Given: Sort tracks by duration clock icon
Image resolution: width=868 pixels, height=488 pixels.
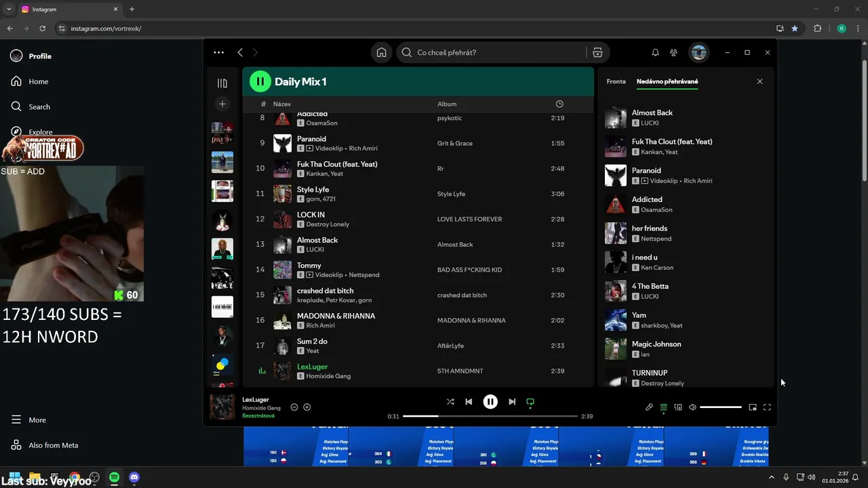Looking at the screenshot, I should point(559,104).
